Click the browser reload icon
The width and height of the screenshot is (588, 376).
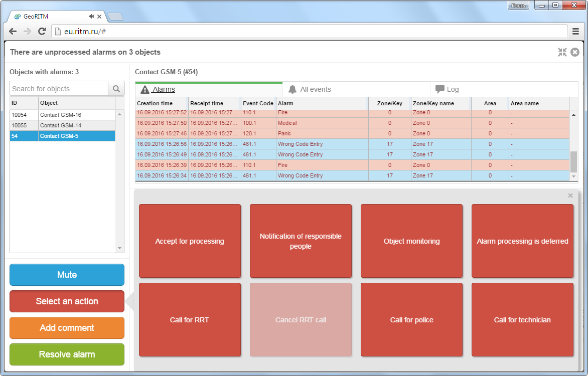coord(42,32)
